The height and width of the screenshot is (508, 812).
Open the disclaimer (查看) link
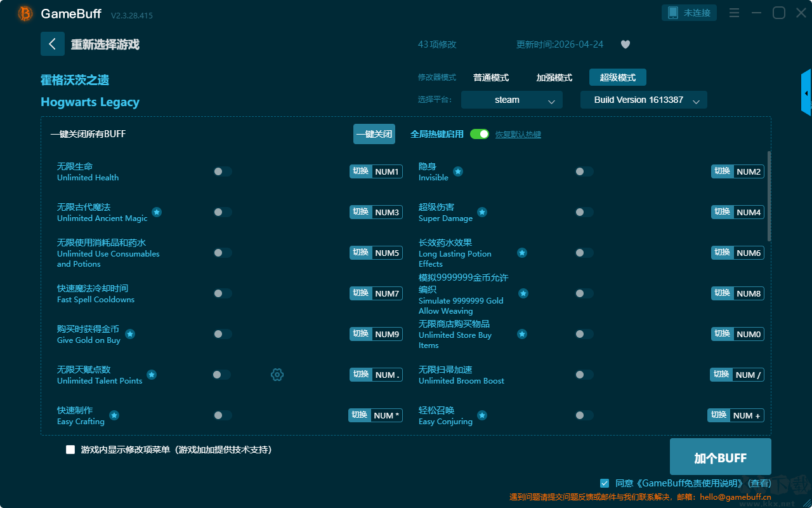(759, 483)
